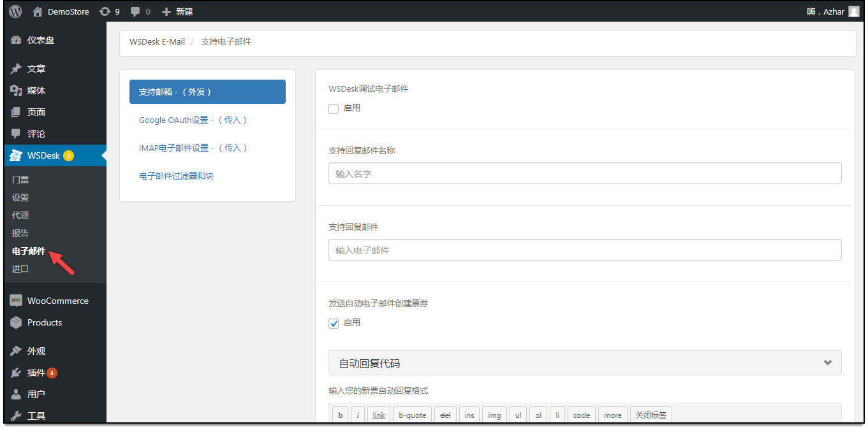Viewport: 868px width, 430px height.
Task: Click the updates icon showing 9
Action: [x=105, y=11]
